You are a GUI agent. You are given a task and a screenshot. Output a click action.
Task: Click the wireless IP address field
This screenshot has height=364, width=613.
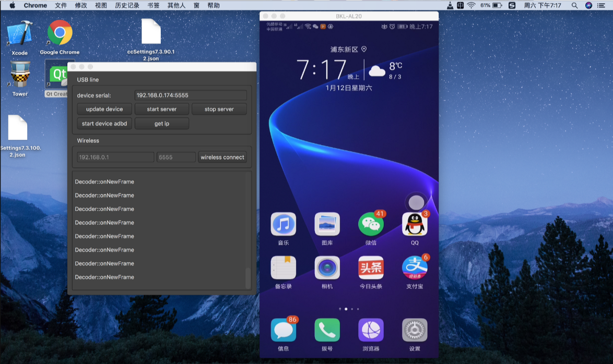(115, 157)
